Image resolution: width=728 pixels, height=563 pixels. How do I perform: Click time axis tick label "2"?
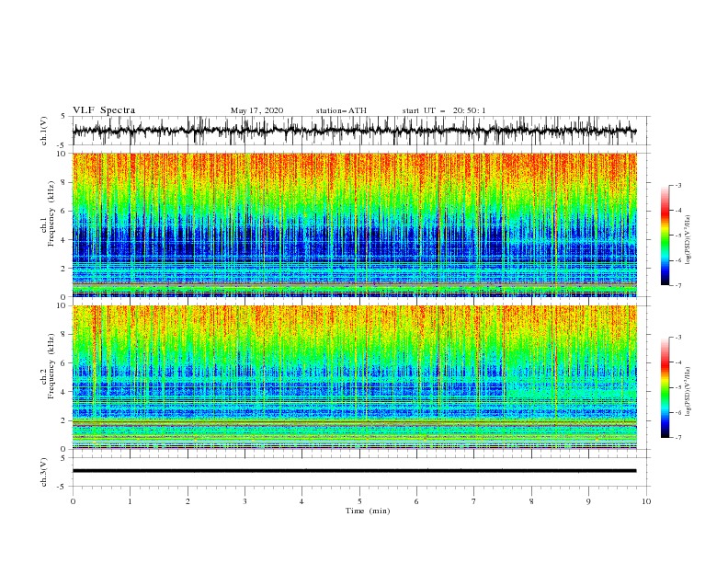[x=188, y=501]
